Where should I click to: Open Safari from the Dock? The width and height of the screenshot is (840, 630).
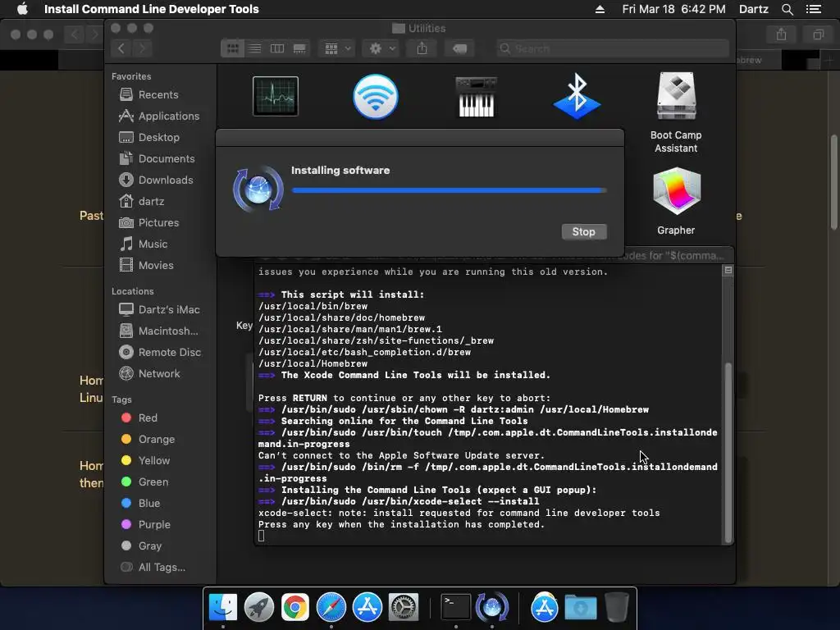(331, 607)
